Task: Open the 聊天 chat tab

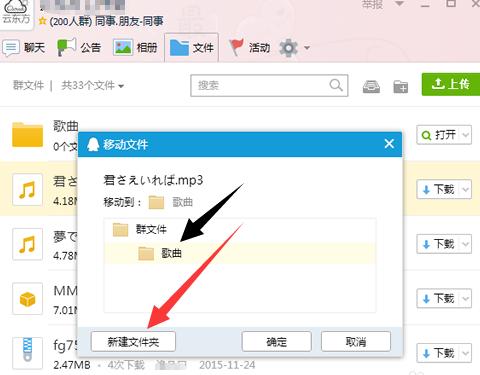Action: pos(24,48)
